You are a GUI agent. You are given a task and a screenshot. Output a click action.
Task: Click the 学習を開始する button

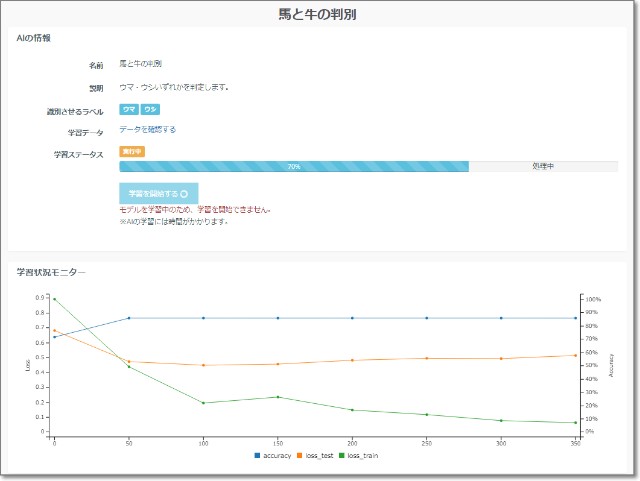(158, 194)
